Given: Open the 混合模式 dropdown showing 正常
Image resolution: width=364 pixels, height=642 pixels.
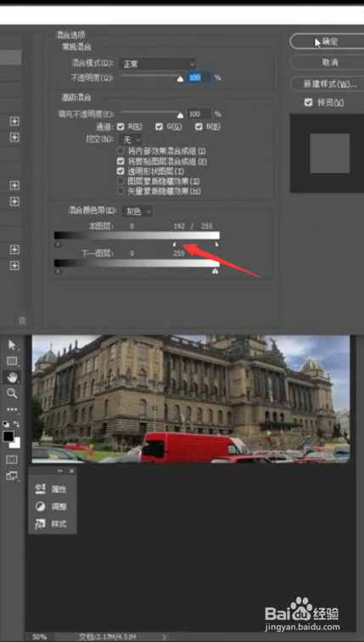Looking at the screenshot, I should [157, 64].
